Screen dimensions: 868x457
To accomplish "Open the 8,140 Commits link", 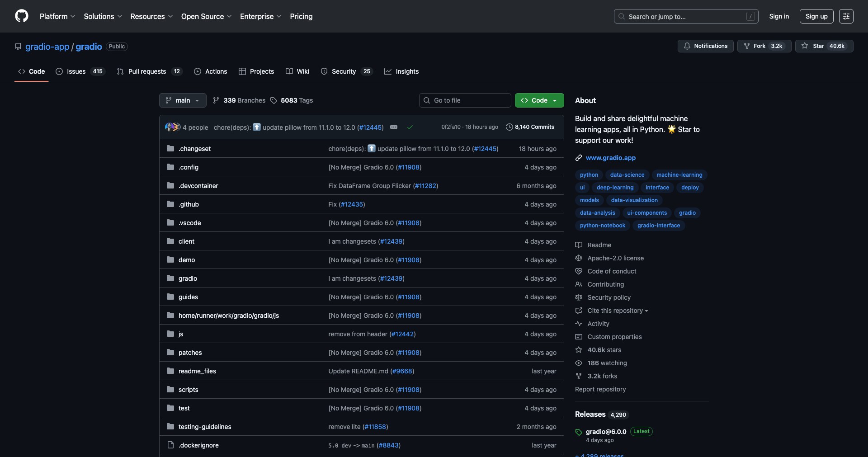I will click(x=530, y=127).
